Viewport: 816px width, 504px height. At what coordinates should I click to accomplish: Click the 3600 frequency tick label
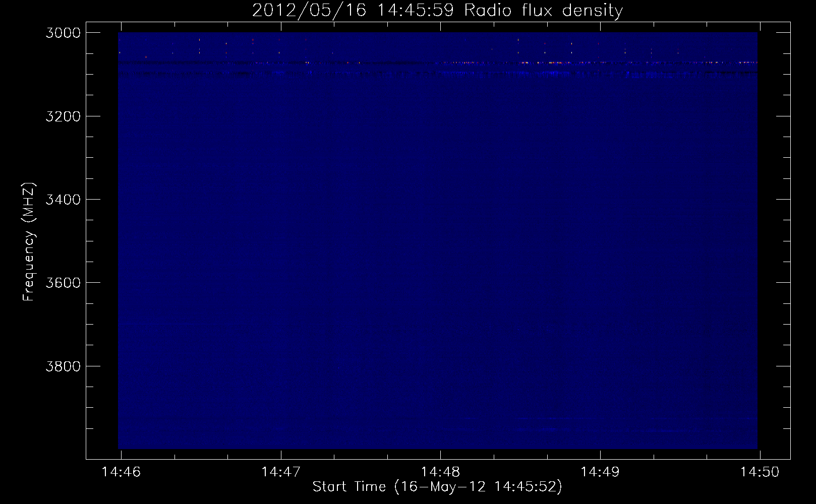(x=63, y=283)
